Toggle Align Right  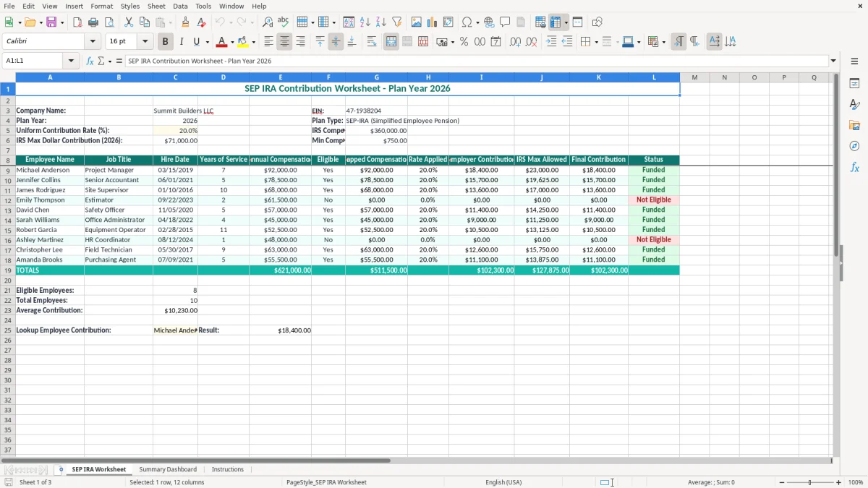click(x=300, y=42)
